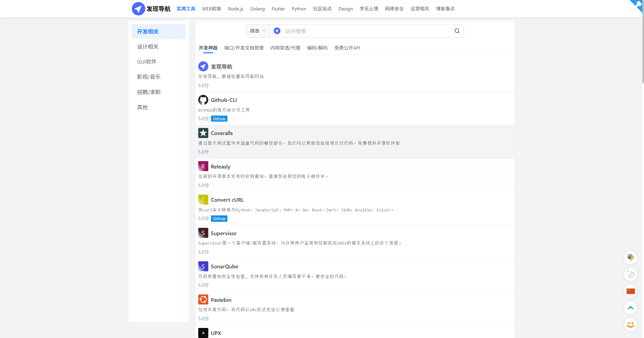The width and height of the screenshot is (644, 338).
Task: Open the Node.js nav tab
Action: [x=235, y=9]
